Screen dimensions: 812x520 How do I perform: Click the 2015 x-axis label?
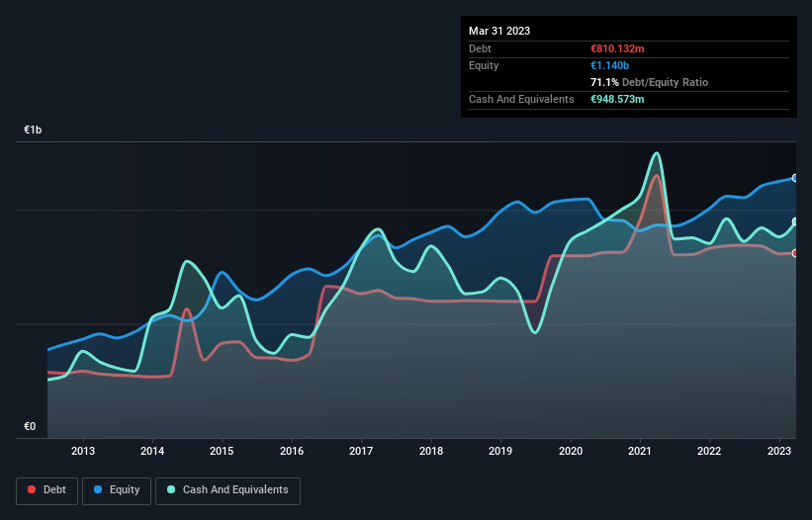[x=222, y=451]
